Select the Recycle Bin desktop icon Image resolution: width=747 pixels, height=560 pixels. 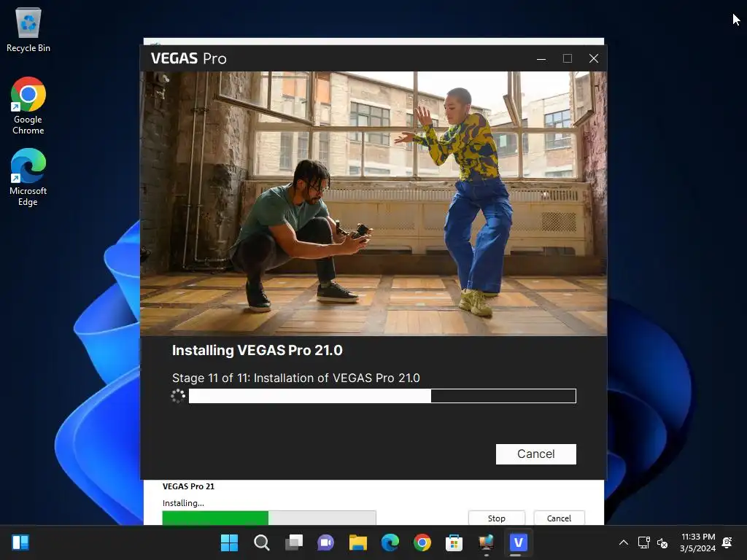[x=28, y=31]
